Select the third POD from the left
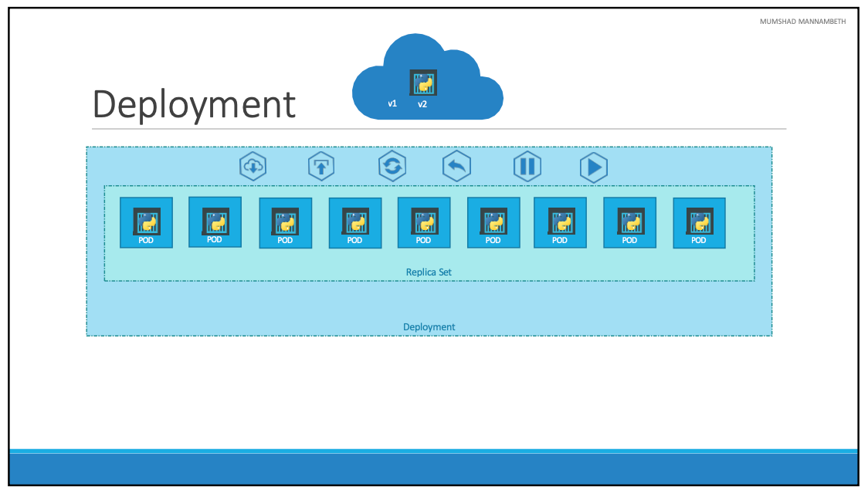This screenshot has height=497, width=868. pyautogui.click(x=286, y=223)
